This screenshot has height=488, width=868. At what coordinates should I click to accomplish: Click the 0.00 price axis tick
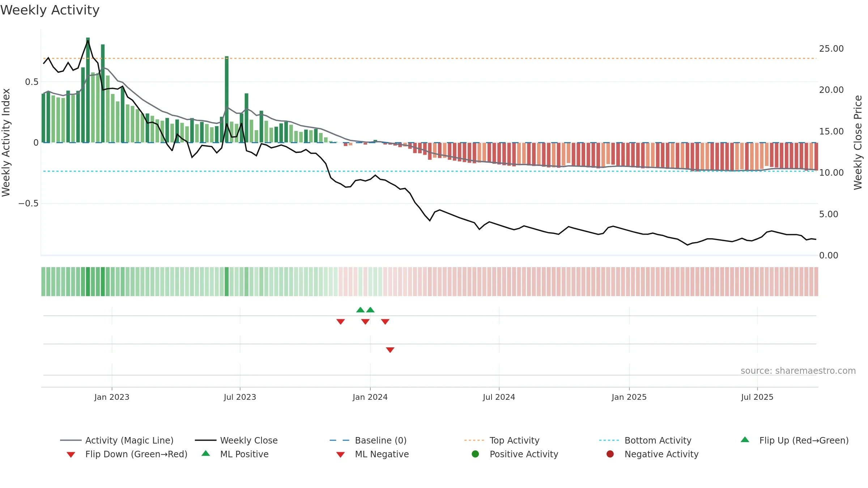coord(829,255)
